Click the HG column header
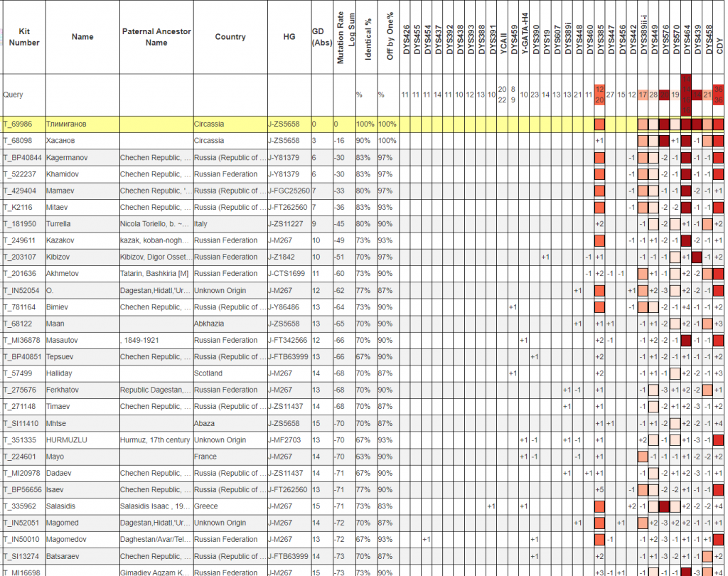 [x=289, y=37]
